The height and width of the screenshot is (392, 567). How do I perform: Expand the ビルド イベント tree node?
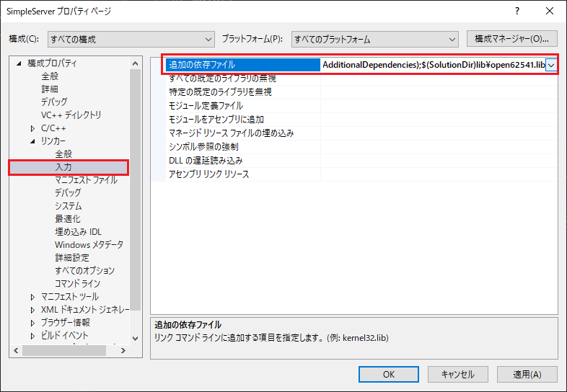click(x=32, y=336)
